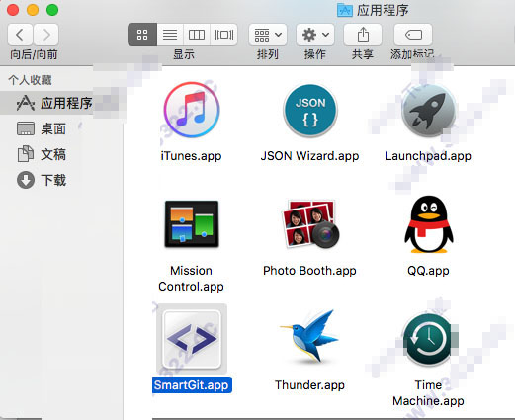The image size is (515, 420).
Task: Click the Thunder.app label
Action: pos(309,385)
